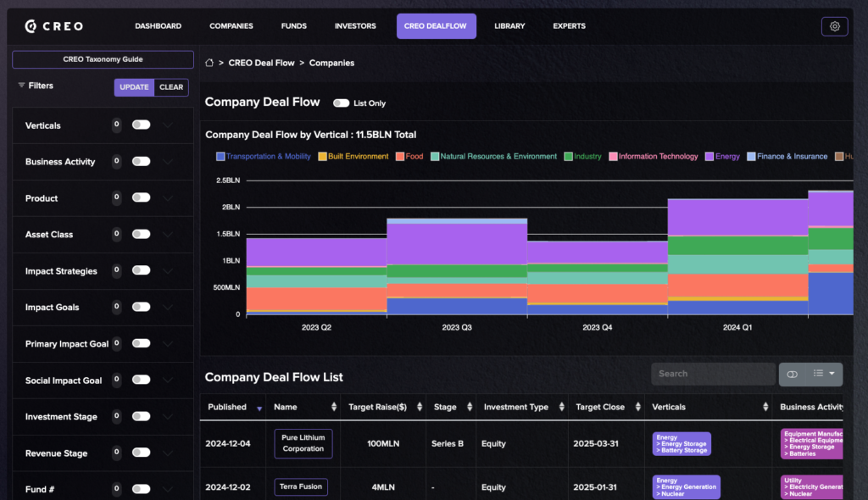Screen dimensions: 868x500
Task: Open the Terra Fusion company
Action: pos(301,486)
